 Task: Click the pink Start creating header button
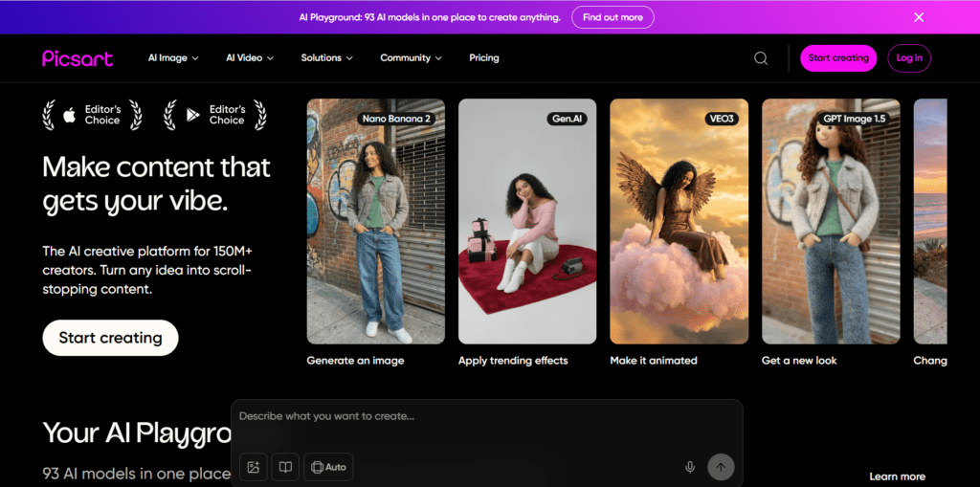[x=838, y=58]
